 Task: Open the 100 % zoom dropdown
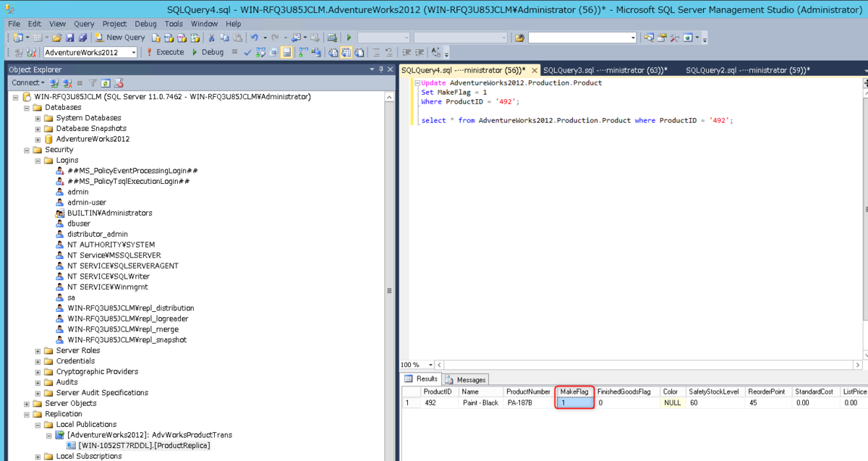(430, 365)
